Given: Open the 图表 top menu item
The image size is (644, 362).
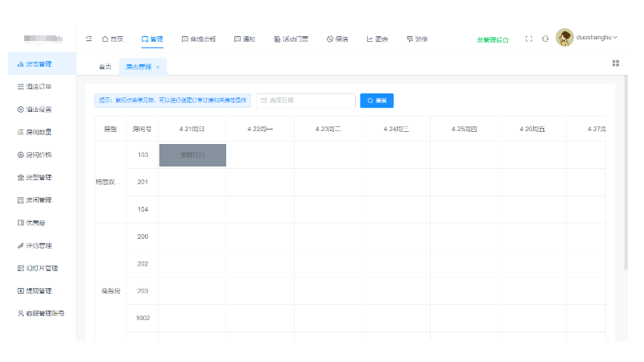Looking at the screenshot, I should [378, 39].
